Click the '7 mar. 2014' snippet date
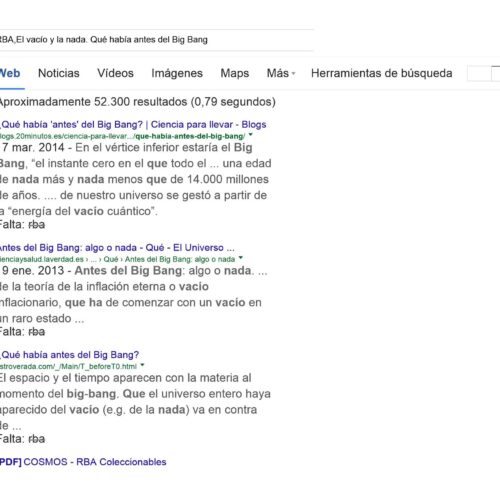500x500 pixels. 32,147
